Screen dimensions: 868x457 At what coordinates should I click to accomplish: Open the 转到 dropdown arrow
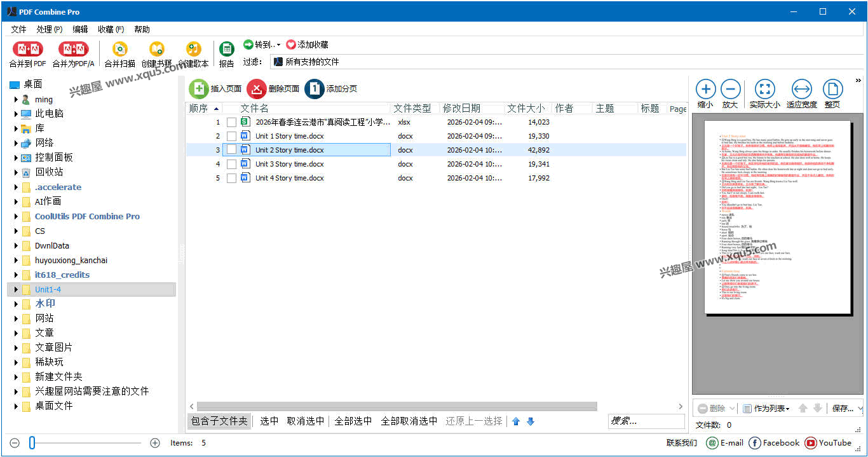coord(278,44)
